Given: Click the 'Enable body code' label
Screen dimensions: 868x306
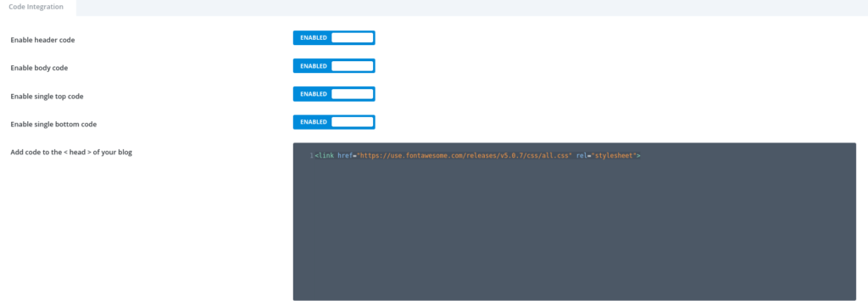Looking at the screenshot, I should [39, 68].
